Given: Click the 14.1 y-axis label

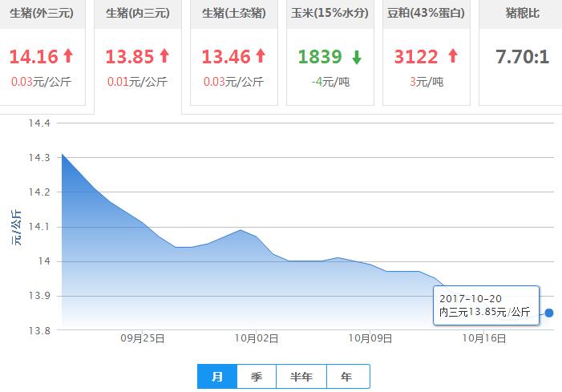Looking at the screenshot, I should pyautogui.click(x=39, y=227).
